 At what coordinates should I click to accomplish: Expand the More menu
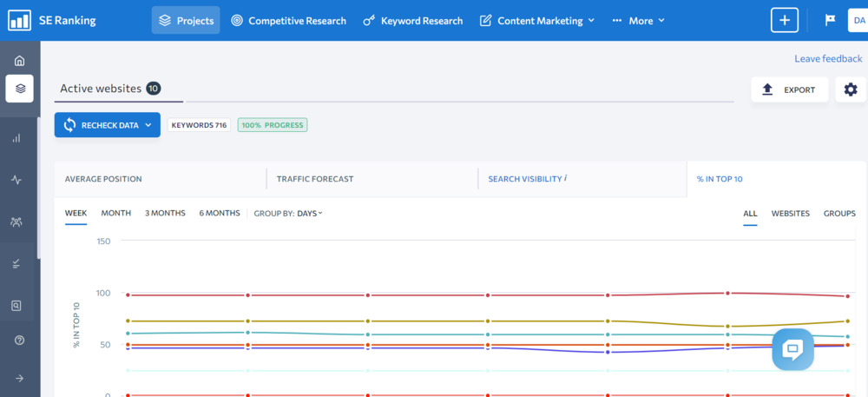coord(638,21)
